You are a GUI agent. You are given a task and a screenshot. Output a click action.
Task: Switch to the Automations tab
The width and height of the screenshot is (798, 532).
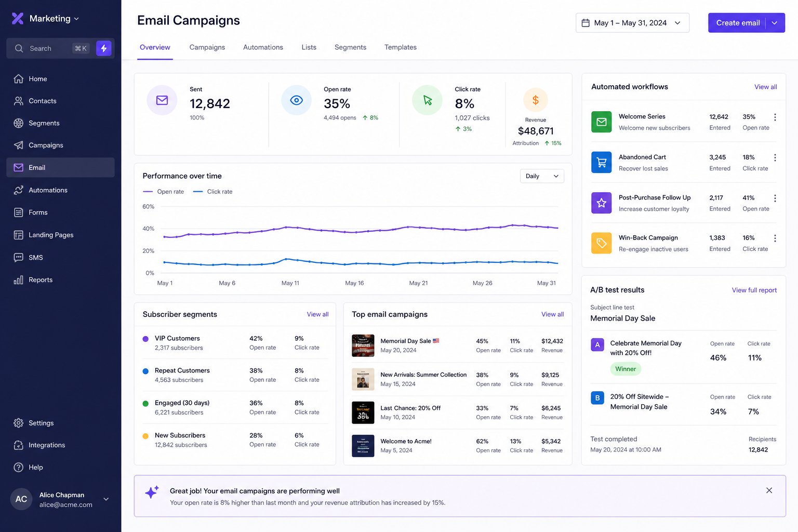(x=263, y=47)
